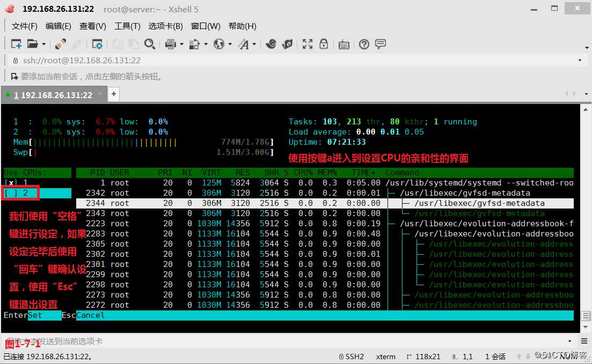Click the Set function button in htop
The image size is (592, 364).
[44, 315]
